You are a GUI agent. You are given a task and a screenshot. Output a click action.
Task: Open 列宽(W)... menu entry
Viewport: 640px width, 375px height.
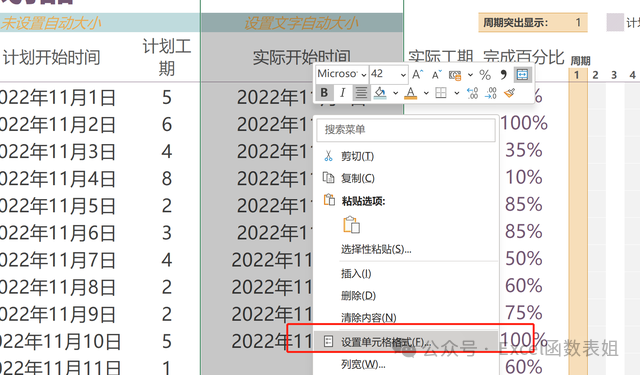[406, 364]
